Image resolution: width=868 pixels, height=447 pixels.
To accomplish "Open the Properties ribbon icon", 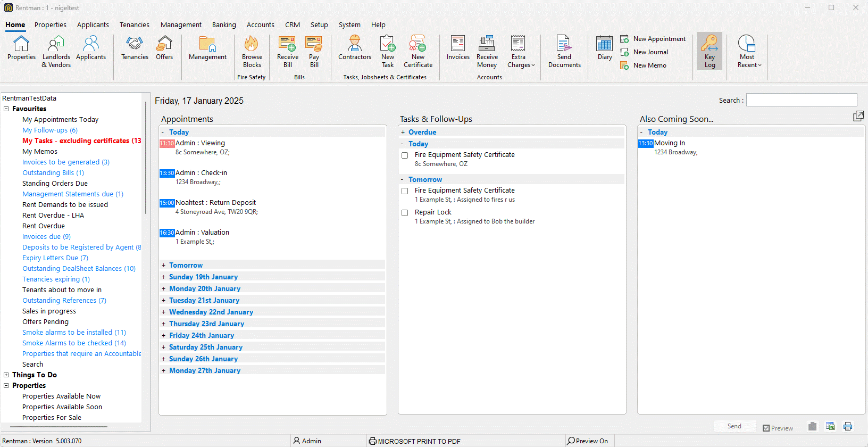I will click(x=21, y=48).
